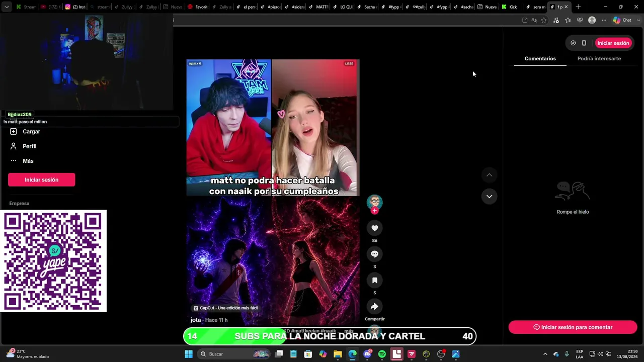Click the Windows taskbar Buscar search box
Image resolution: width=644 pixels, height=362 pixels.
tap(233, 354)
